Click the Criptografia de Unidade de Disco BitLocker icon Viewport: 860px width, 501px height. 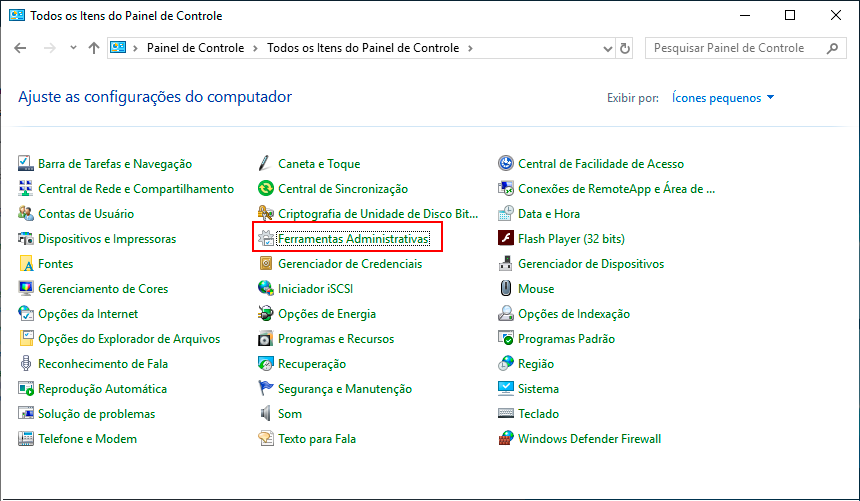point(265,213)
